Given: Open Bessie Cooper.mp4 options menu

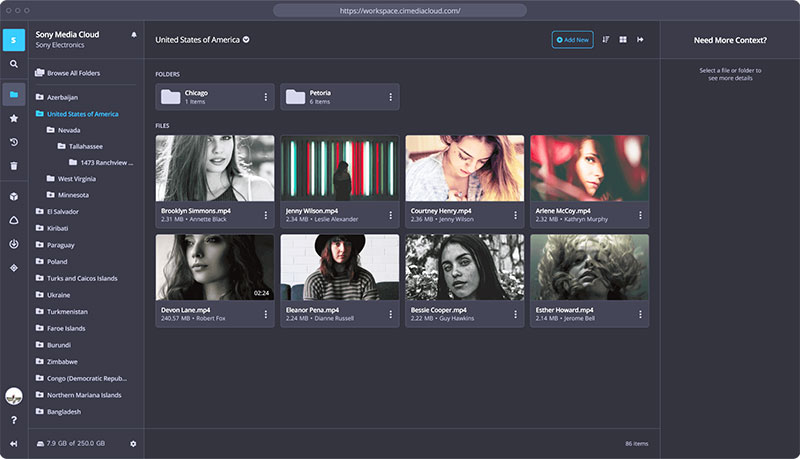Looking at the screenshot, I should click(x=515, y=315).
